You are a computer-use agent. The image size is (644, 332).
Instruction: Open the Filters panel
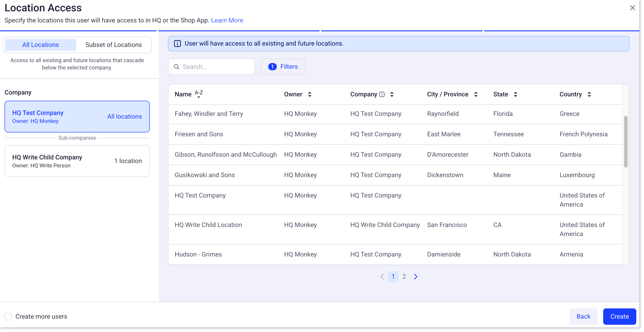[283, 67]
